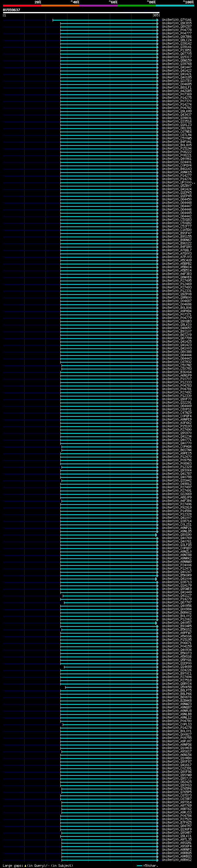Click label UniRef100_Q9SYW9
Screen dimensions: 197x868
176,775
